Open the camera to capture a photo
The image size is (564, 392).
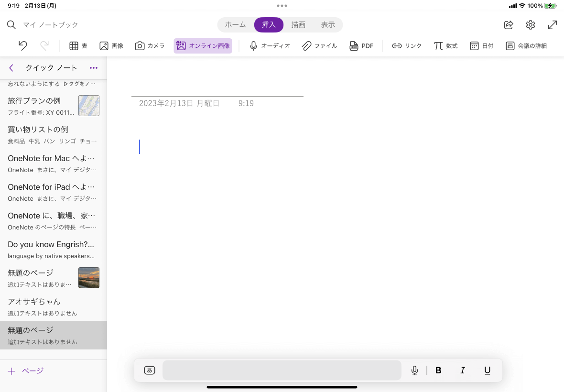(x=150, y=46)
